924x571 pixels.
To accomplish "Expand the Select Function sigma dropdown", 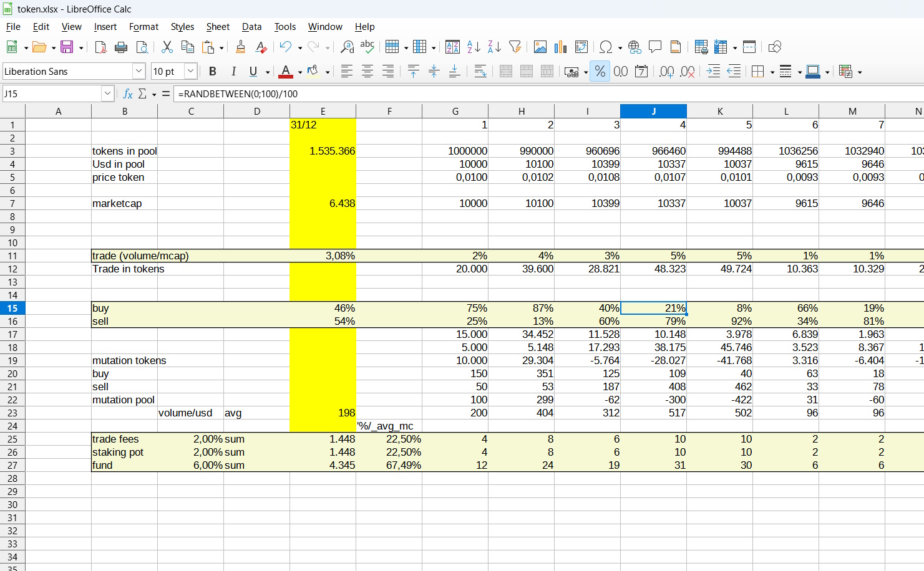I will [154, 94].
